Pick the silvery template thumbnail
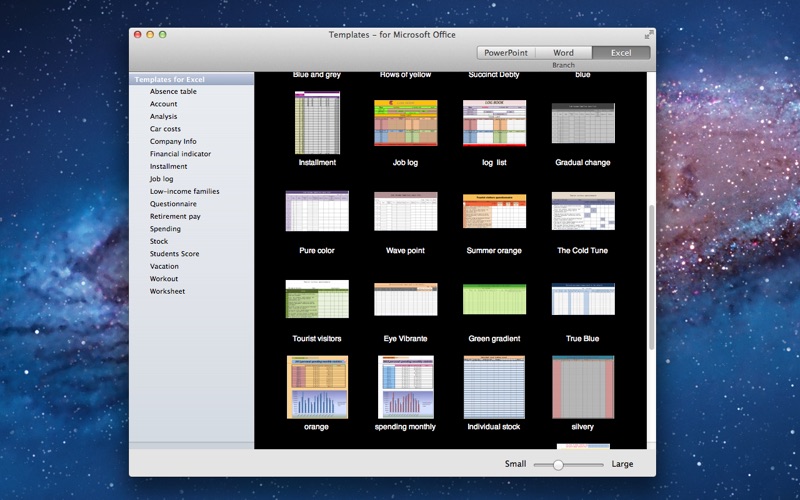 [x=583, y=387]
